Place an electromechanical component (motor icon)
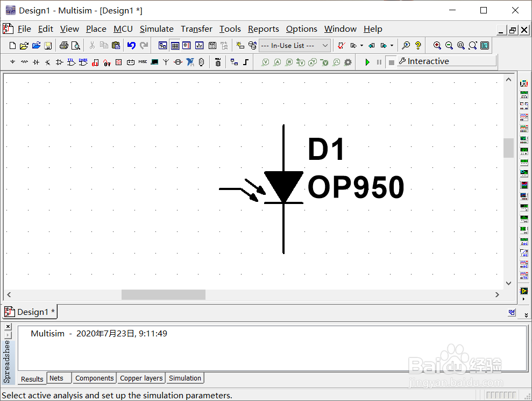 point(178,62)
